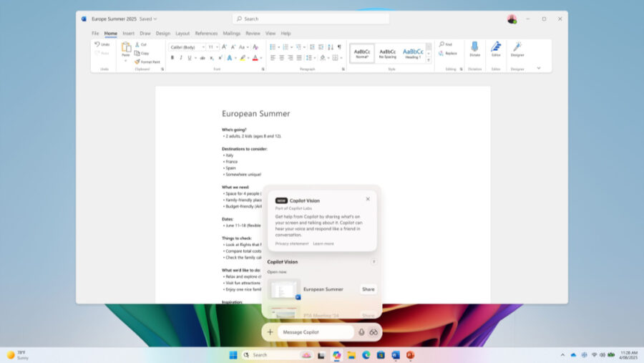The image size is (644, 363).
Task: Apply the Heading 1 style
Action: [413, 53]
